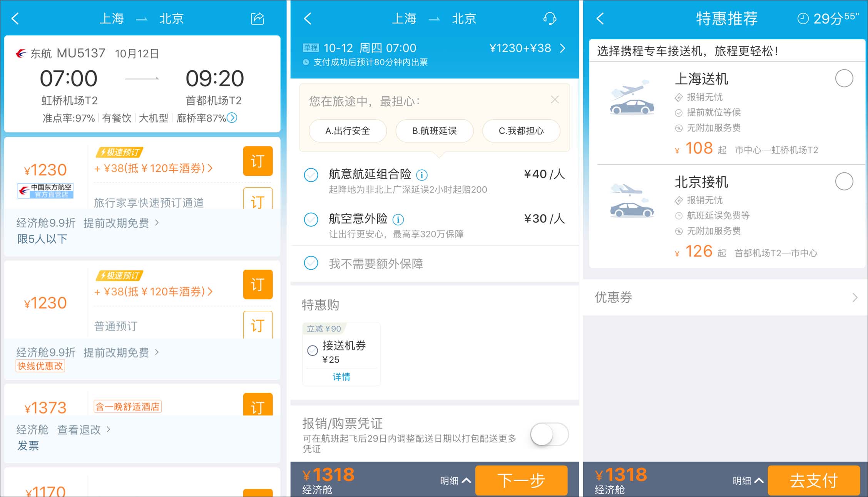Select the 北京接机 radio button

pyautogui.click(x=844, y=181)
